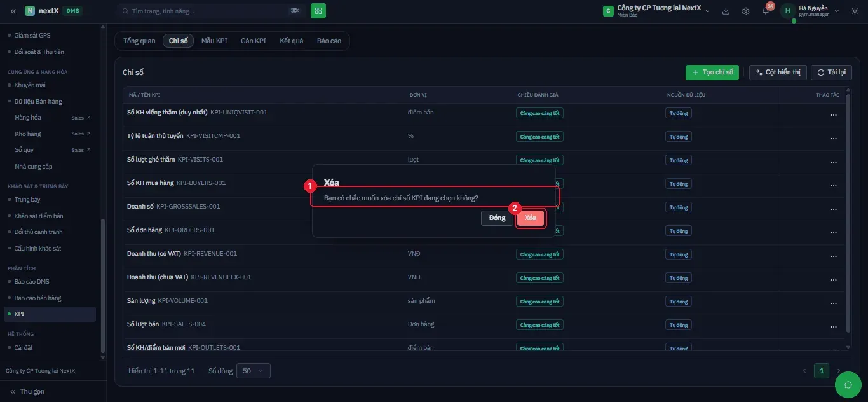Open the green apps grid icon

tap(318, 11)
